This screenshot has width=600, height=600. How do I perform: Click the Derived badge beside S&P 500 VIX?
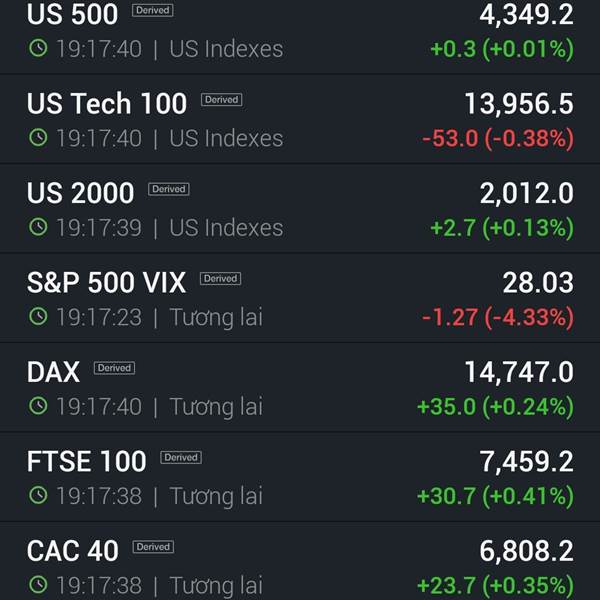220,279
